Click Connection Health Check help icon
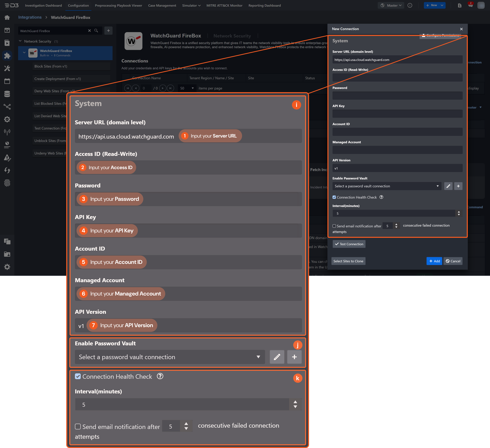This screenshot has height=448, width=490. coord(381,197)
